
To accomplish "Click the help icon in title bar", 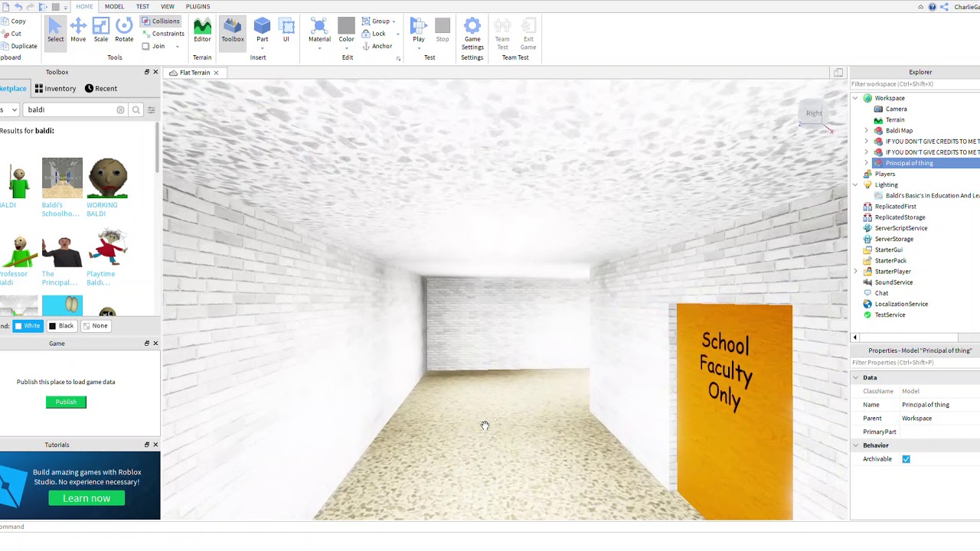I will [x=932, y=7].
